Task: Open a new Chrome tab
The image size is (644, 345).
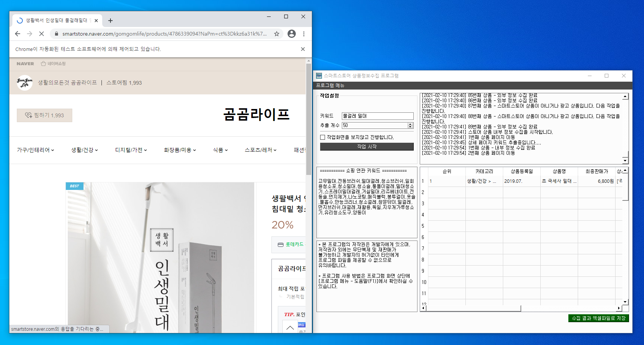Action: click(x=110, y=21)
